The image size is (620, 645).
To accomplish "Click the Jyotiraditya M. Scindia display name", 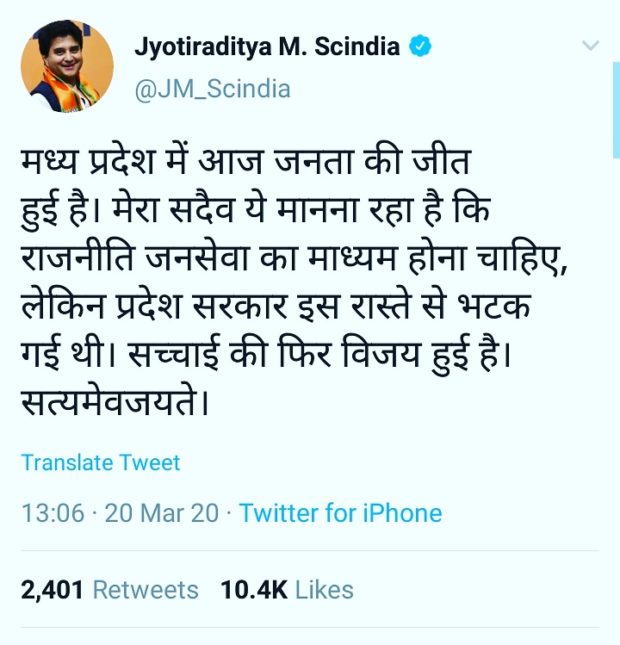I will [x=267, y=46].
